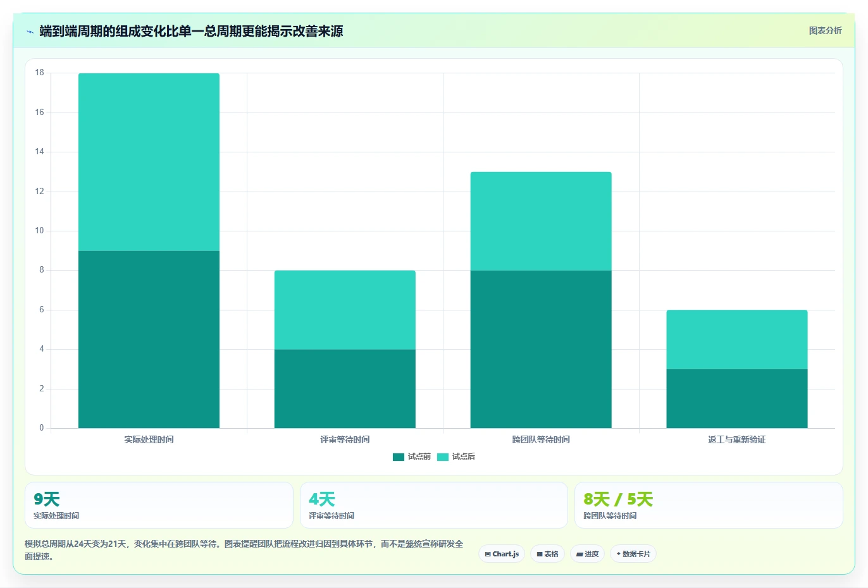
Task: Click the 试点前 bar segment for 实际处理时间
Action: click(149, 340)
